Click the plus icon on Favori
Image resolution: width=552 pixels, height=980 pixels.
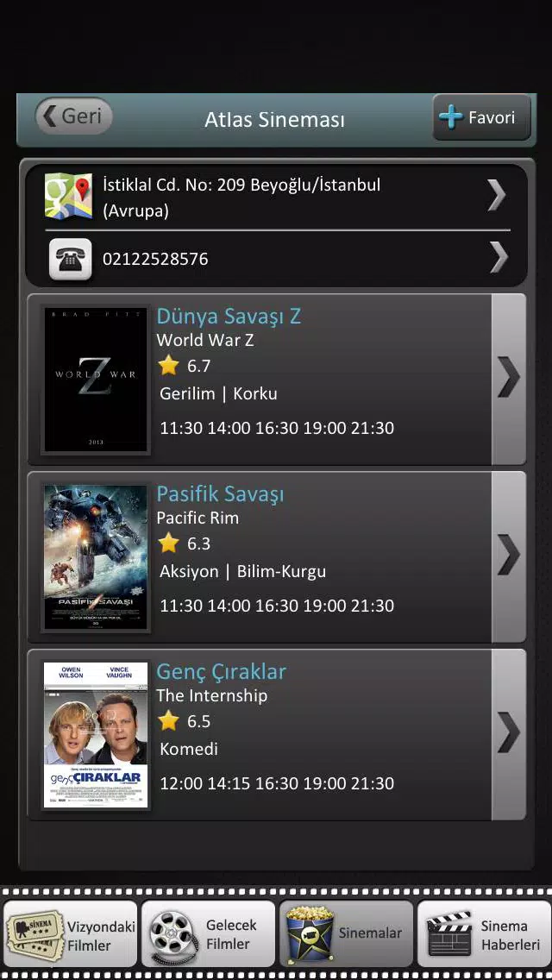click(451, 117)
